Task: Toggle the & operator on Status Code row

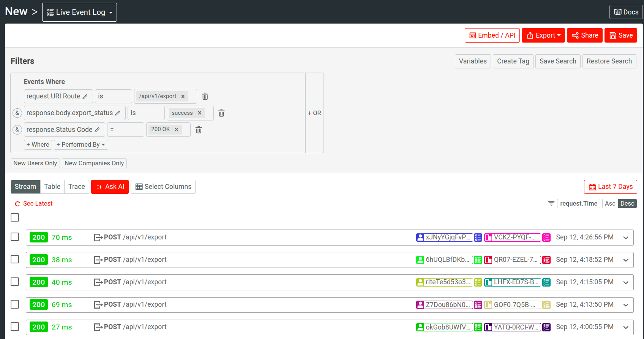Action: pyautogui.click(x=17, y=130)
